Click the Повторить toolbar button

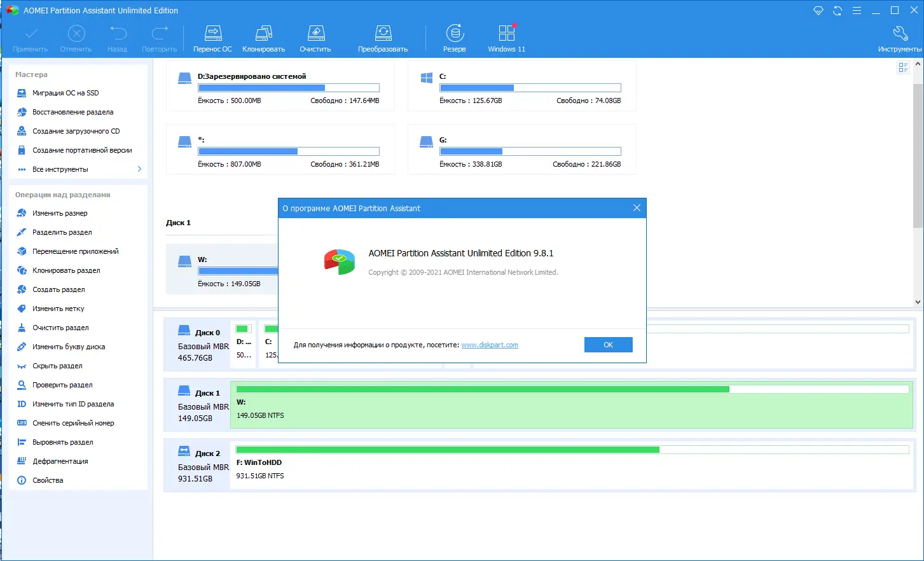pyautogui.click(x=160, y=39)
